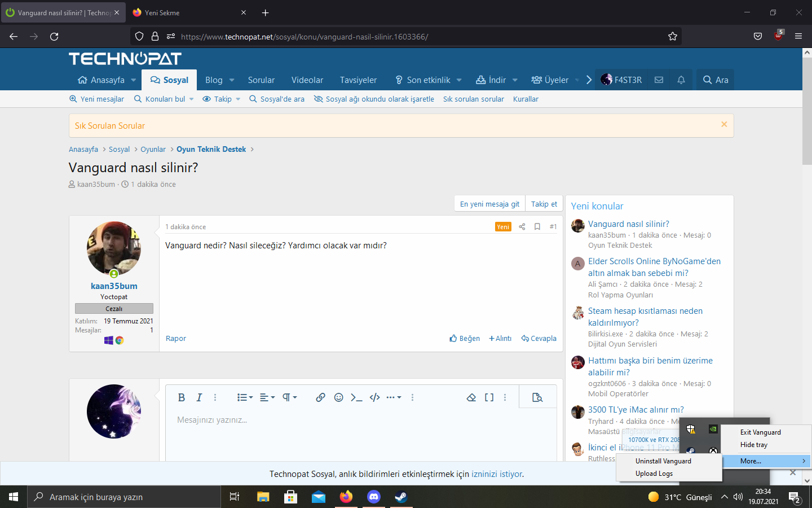This screenshot has height=508, width=812.
Task: Open '3500 TL'ye iMac alınır mı?' thread
Action: [636, 410]
